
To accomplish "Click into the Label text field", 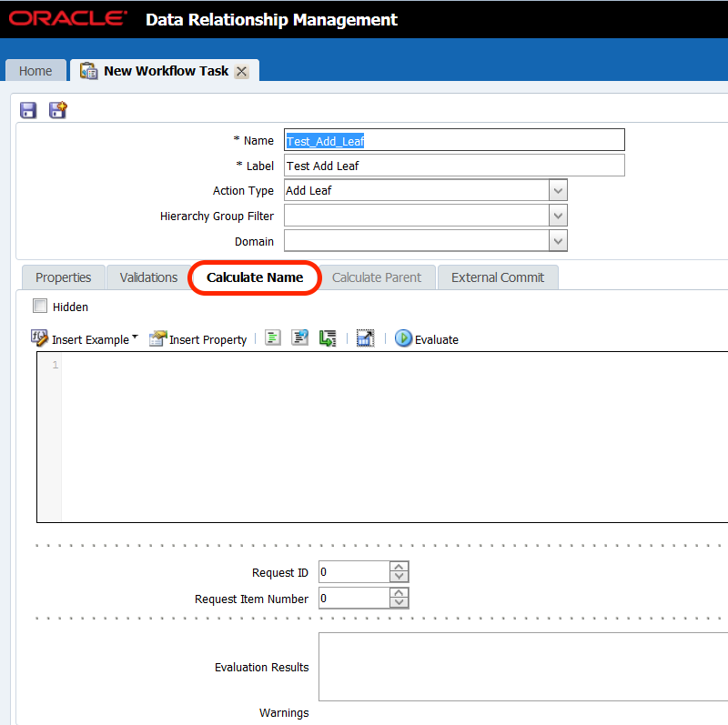I will click(454, 166).
